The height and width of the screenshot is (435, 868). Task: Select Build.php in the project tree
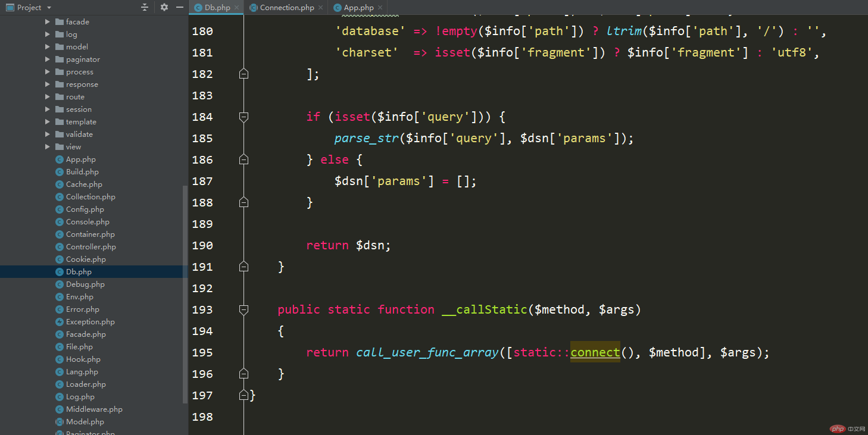click(x=82, y=172)
